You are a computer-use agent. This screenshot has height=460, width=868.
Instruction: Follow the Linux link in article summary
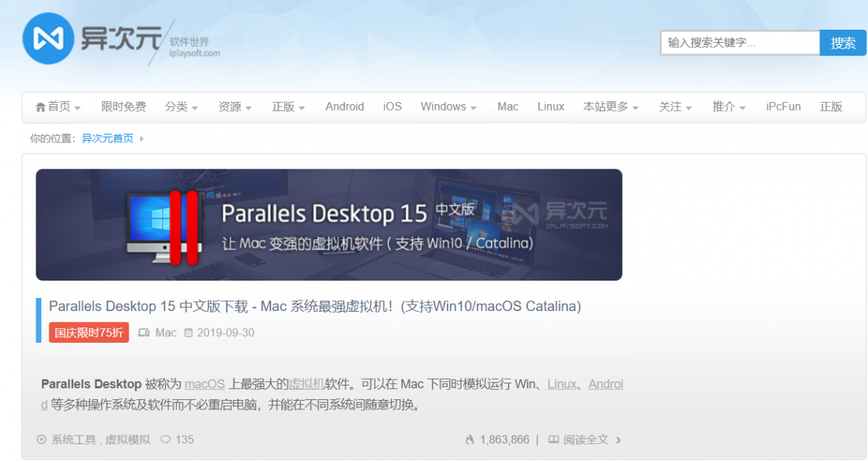click(562, 384)
